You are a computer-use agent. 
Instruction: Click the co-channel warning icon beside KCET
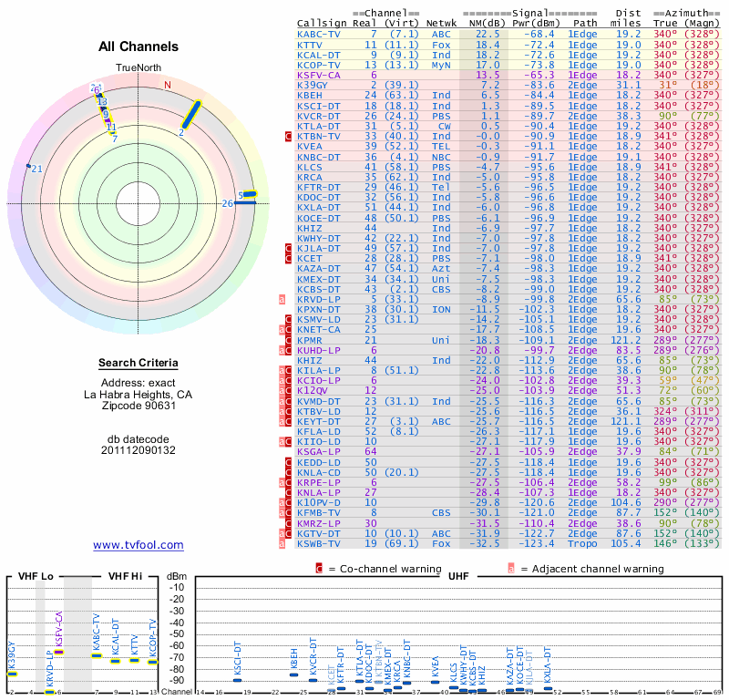(x=289, y=258)
